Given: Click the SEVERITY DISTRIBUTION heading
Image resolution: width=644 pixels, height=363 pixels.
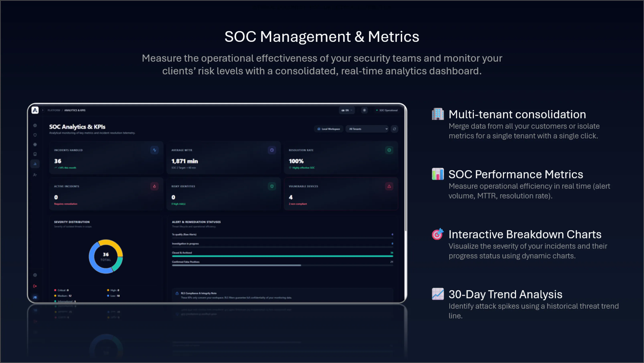Looking at the screenshot, I should pos(72,222).
